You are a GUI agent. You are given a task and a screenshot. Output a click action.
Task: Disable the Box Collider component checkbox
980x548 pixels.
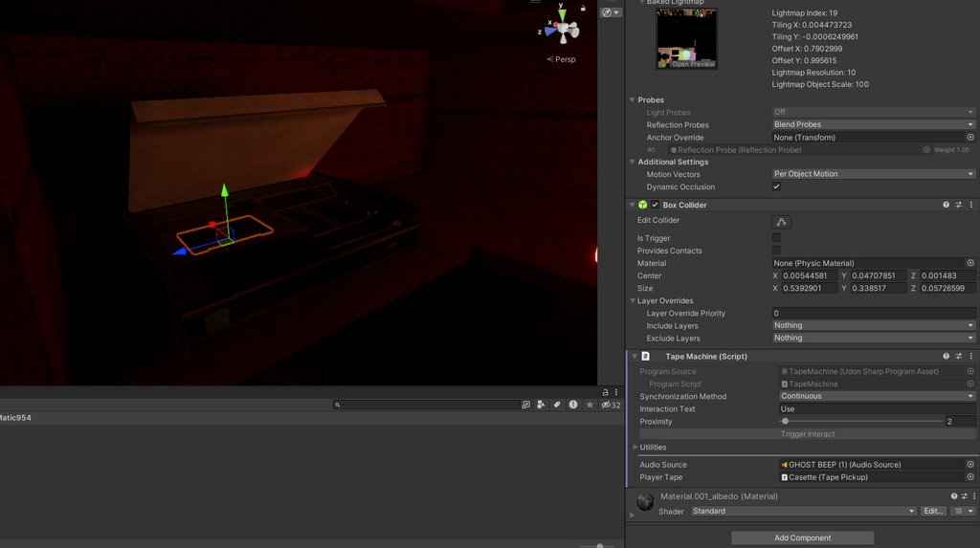(x=655, y=205)
